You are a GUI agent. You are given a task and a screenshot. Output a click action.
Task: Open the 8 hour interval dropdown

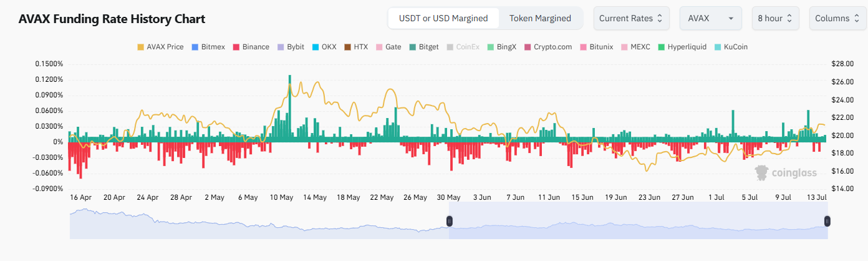[x=775, y=18]
